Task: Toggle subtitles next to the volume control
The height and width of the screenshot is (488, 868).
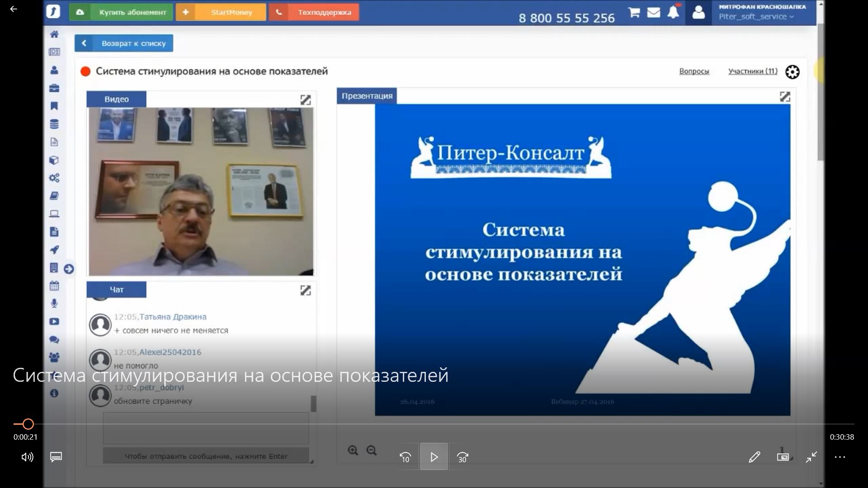Action: point(55,457)
